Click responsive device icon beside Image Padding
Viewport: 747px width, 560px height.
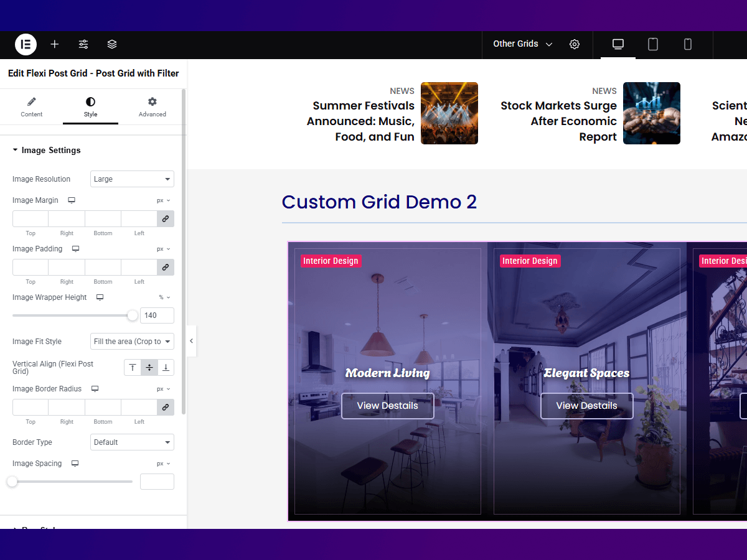75,249
